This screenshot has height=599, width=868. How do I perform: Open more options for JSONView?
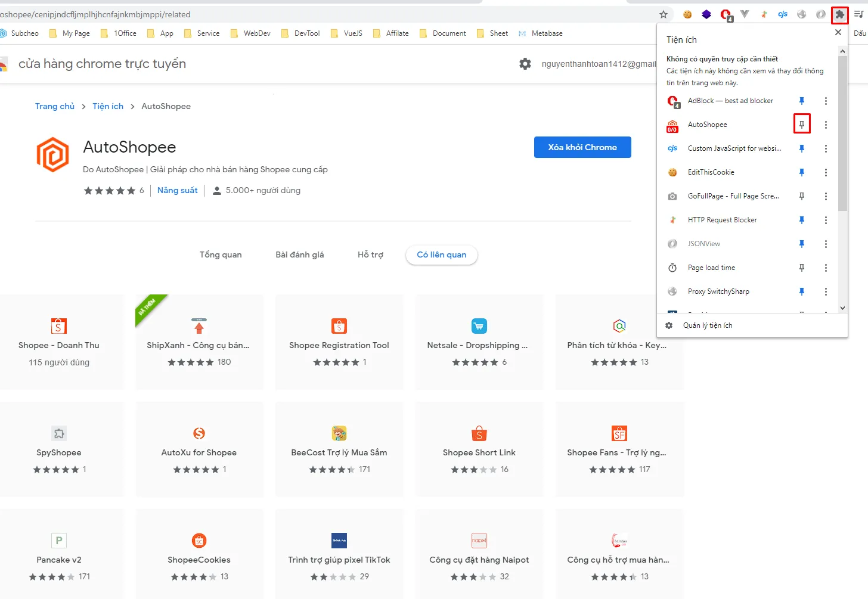coord(826,244)
